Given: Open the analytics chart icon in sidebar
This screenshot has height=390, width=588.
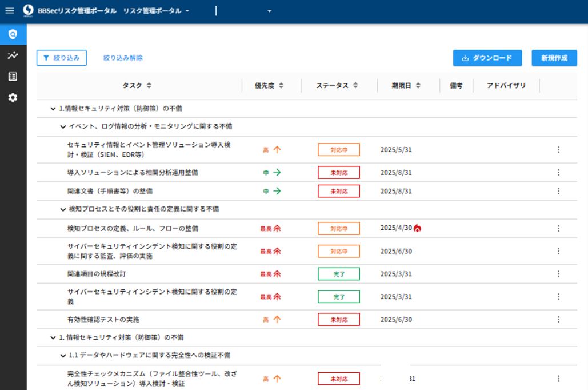Looking at the screenshot, I should coord(13,55).
